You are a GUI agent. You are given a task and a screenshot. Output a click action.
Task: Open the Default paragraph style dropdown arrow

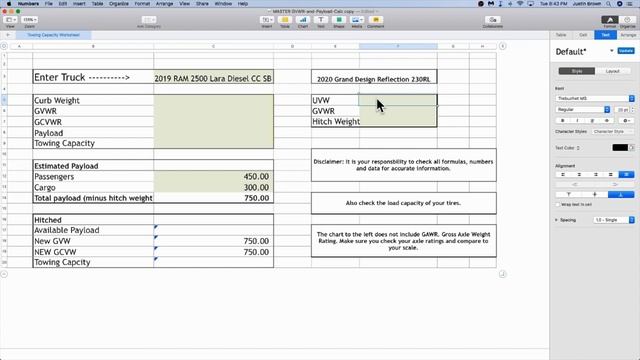611,51
